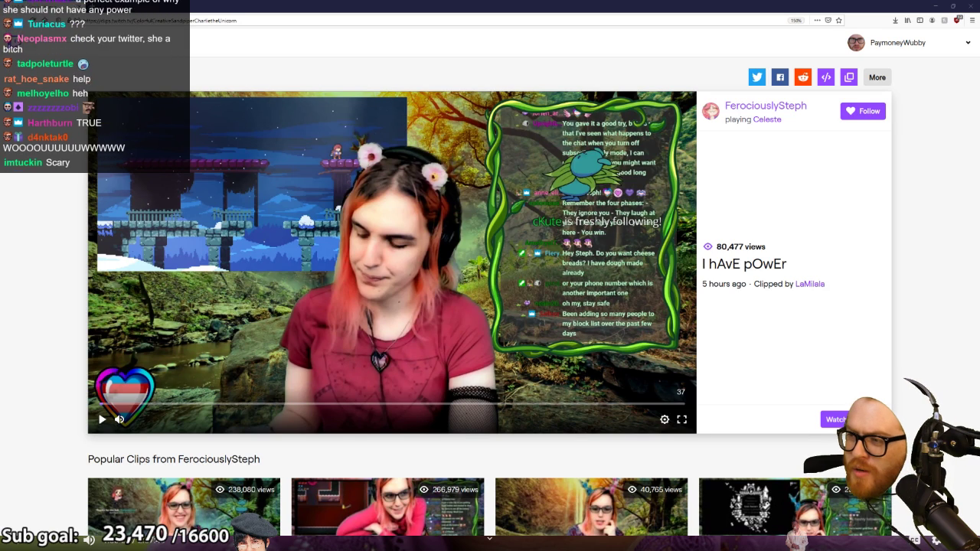
Task: Expand the PaymoneyWubby account dropdown
Action: point(968,43)
